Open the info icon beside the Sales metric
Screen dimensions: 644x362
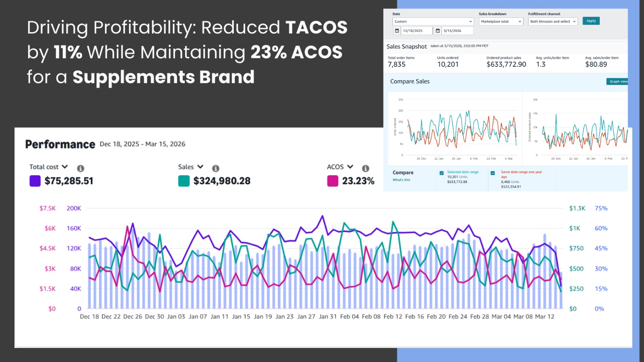coord(216,169)
